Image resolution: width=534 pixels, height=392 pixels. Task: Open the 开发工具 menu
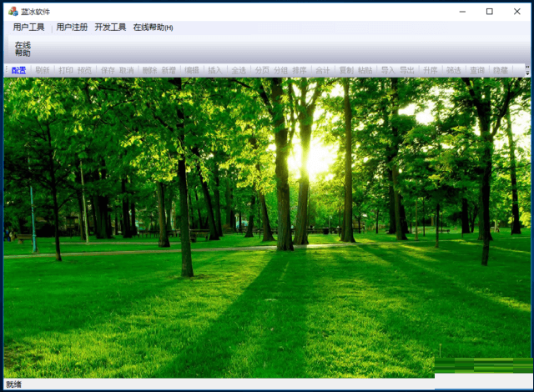tap(110, 28)
